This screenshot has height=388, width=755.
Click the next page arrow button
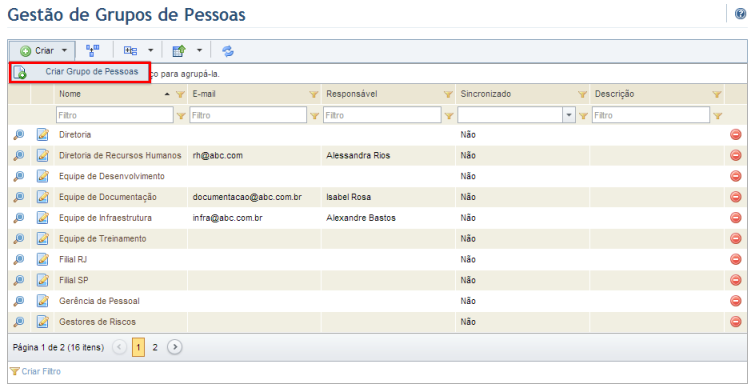coord(175,347)
